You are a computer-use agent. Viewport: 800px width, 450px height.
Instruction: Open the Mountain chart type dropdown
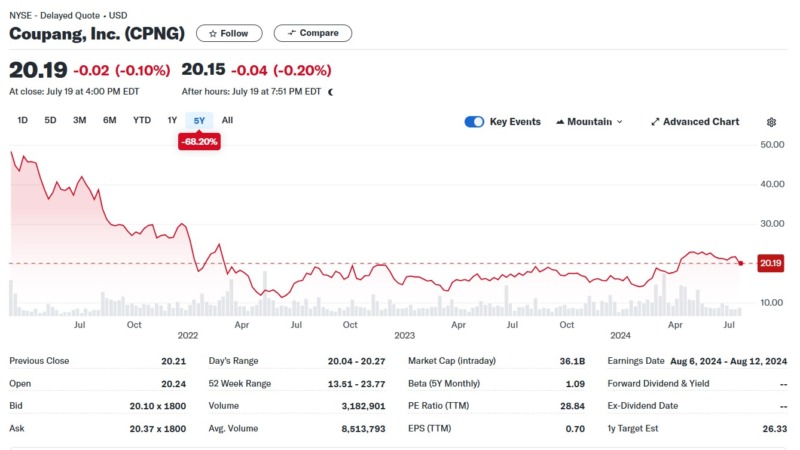pos(589,122)
